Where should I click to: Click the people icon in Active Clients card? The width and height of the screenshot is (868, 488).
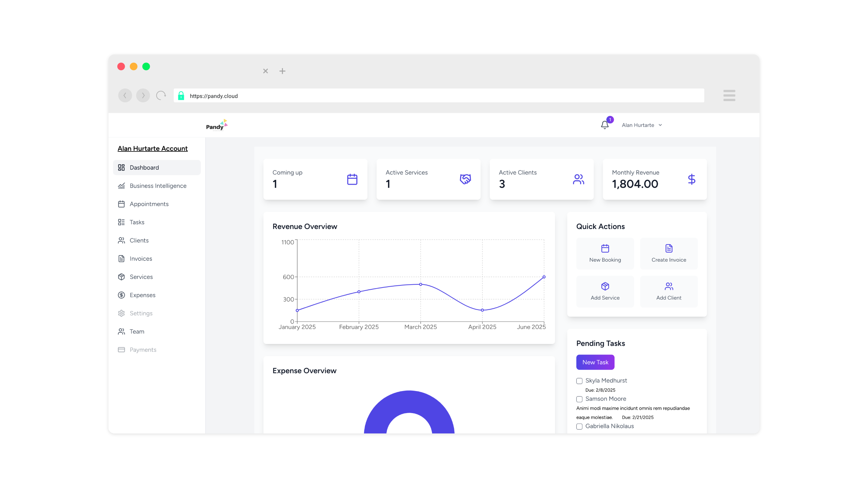(x=578, y=179)
